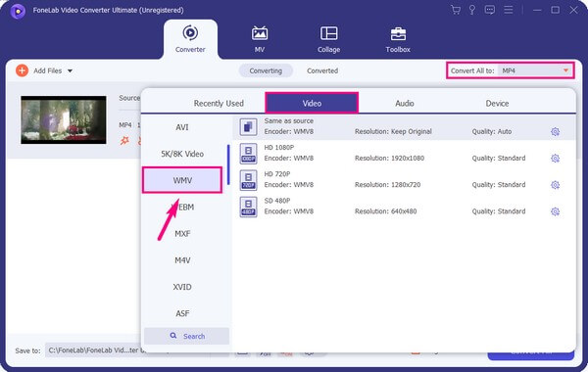Click the Search magnifier icon
Screen dimensions: 588x372
pyautogui.click(x=173, y=336)
